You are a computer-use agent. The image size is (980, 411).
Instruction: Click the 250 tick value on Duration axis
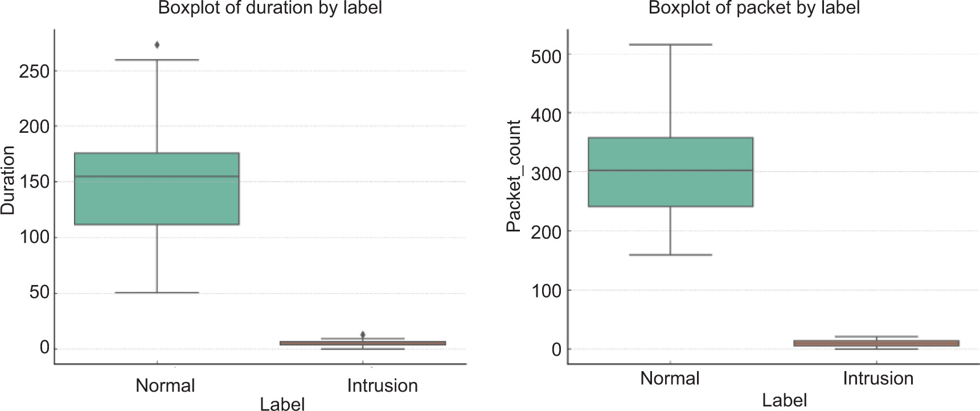[x=34, y=71]
